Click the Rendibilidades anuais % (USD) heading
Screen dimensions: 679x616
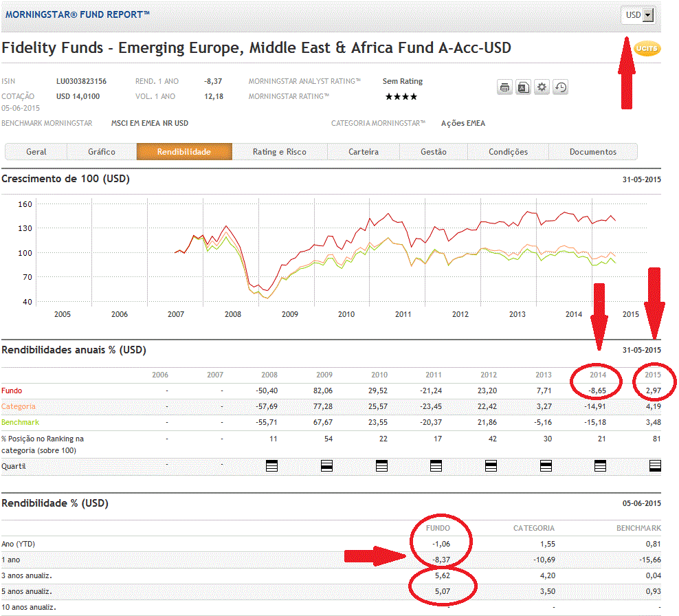click(x=74, y=350)
